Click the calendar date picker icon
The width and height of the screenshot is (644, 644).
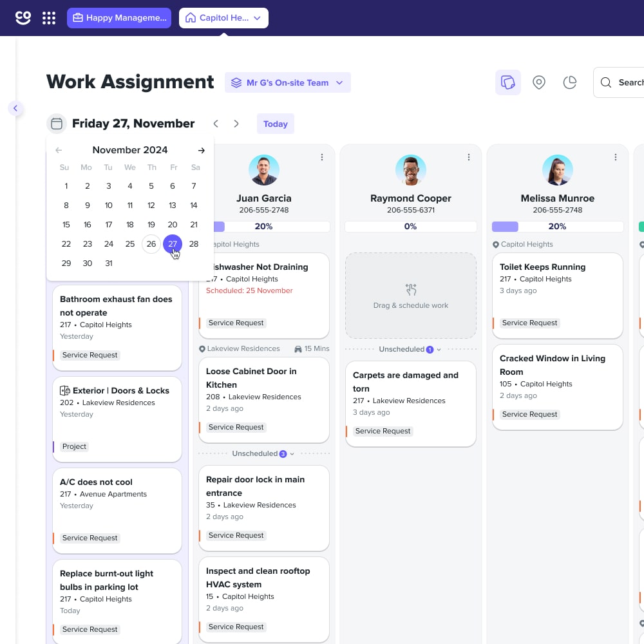57,124
